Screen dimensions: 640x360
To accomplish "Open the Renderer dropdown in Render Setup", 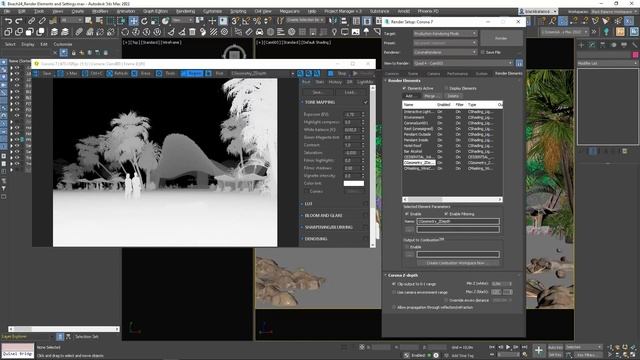I will 445,52.
